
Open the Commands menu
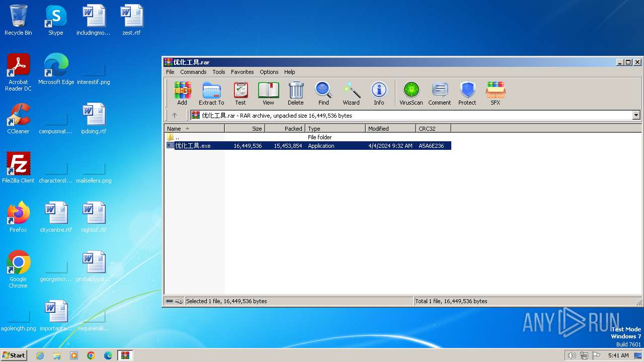pyautogui.click(x=193, y=72)
